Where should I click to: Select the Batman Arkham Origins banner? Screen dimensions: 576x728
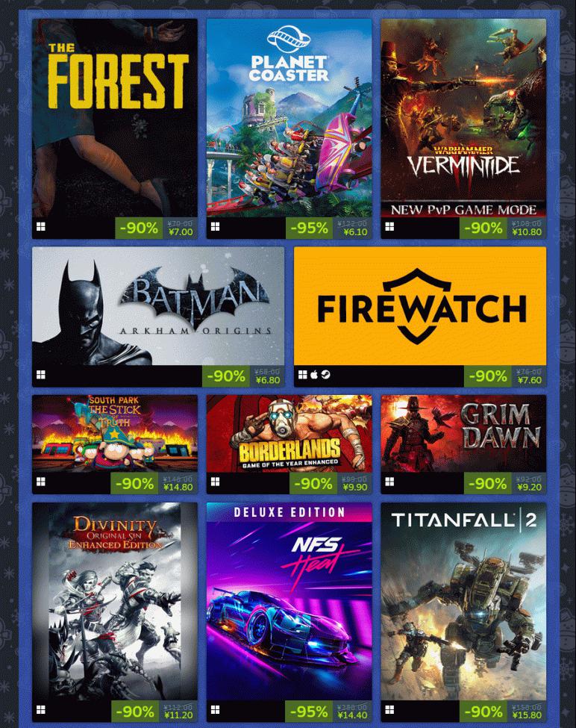point(158,306)
